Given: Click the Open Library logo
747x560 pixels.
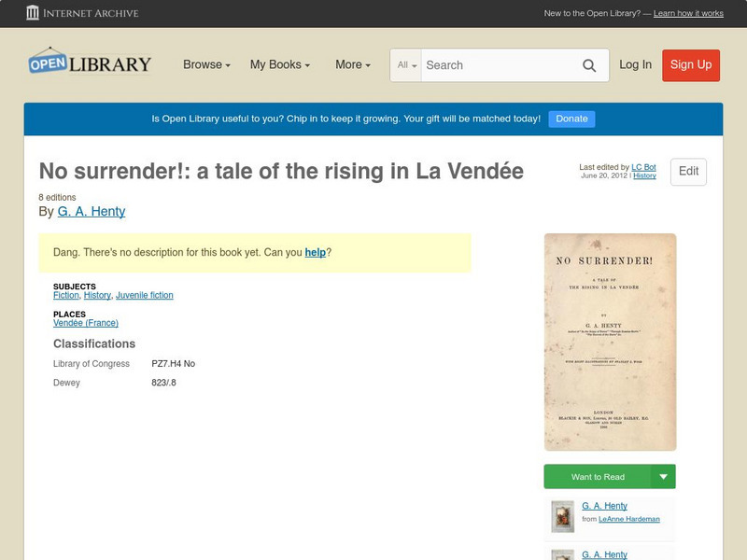Looking at the screenshot, I should 90,63.
